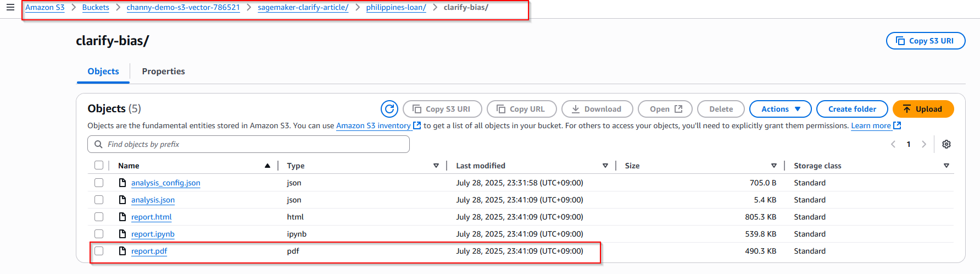980x274 pixels.
Task: Open the report.html file link
Action: [151, 217]
